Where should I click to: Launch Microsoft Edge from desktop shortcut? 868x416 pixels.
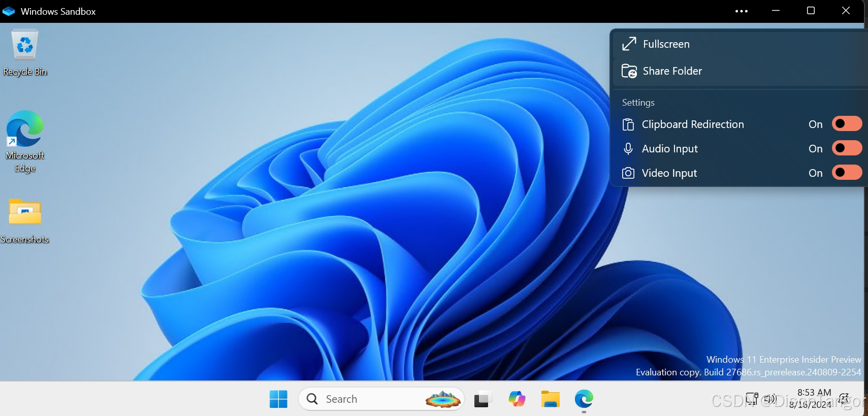24,142
